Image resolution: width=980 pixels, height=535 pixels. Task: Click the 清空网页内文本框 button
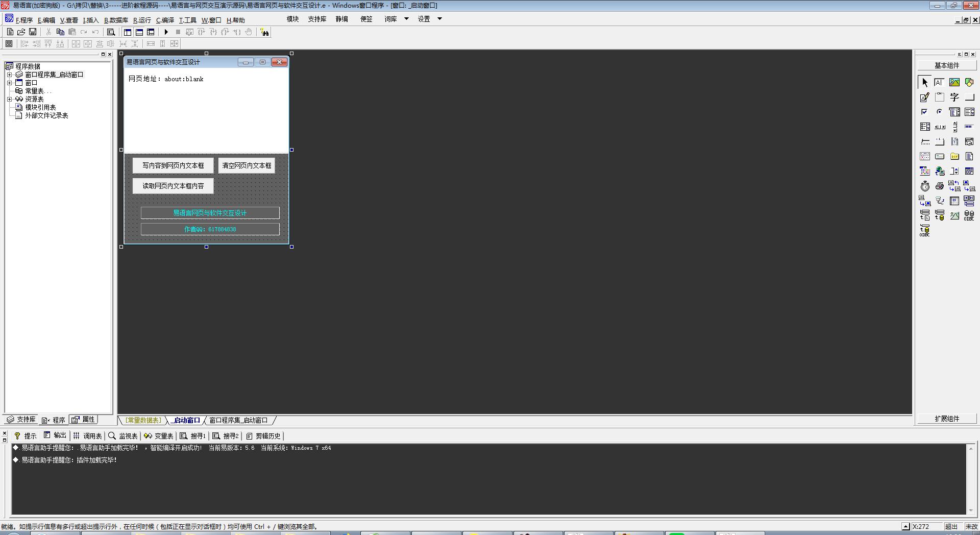tap(247, 165)
